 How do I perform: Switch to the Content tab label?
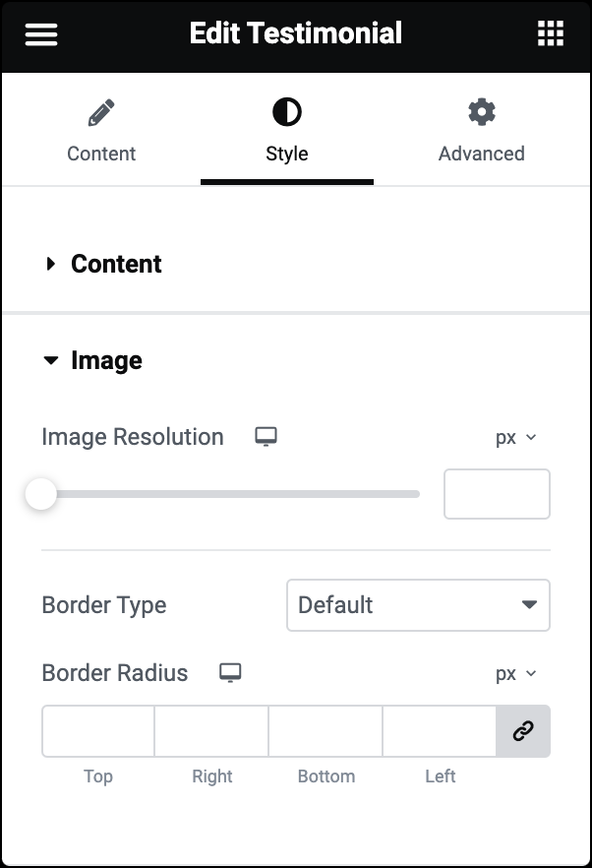pyautogui.click(x=101, y=154)
